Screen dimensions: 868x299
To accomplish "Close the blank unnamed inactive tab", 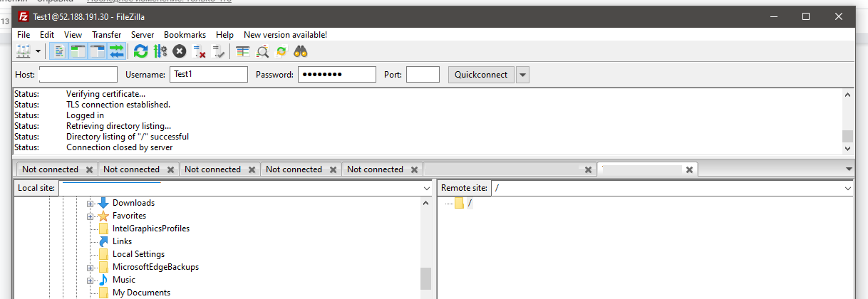I will tap(588, 169).
